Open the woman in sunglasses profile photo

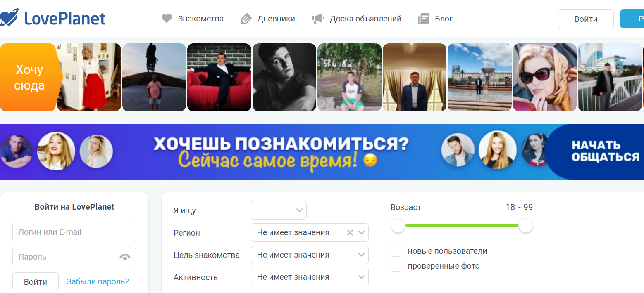545,77
